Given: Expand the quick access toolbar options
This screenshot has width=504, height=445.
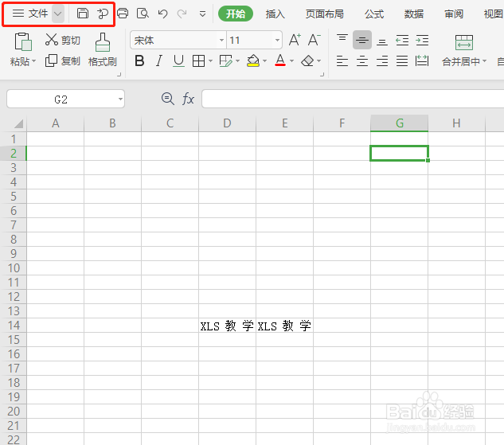Looking at the screenshot, I should coord(202,14).
